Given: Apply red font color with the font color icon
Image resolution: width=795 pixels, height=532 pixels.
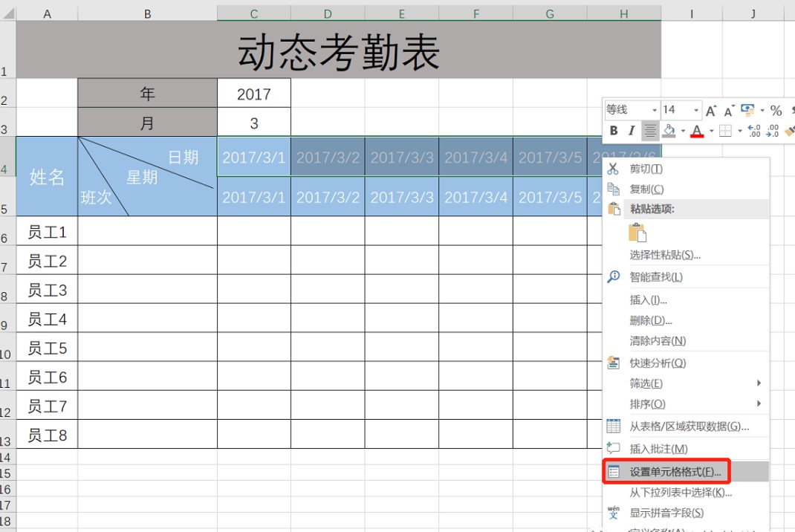Looking at the screenshot, I should point(697,132).
